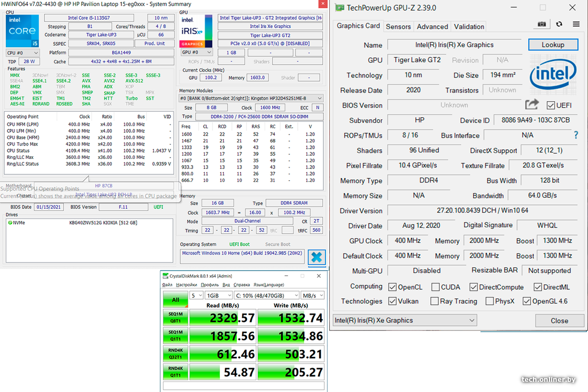The image size is (588, 392).
Task: Expand the Intel Iris Xe Graphics GPU dropdown
Action: coord(404,320)
